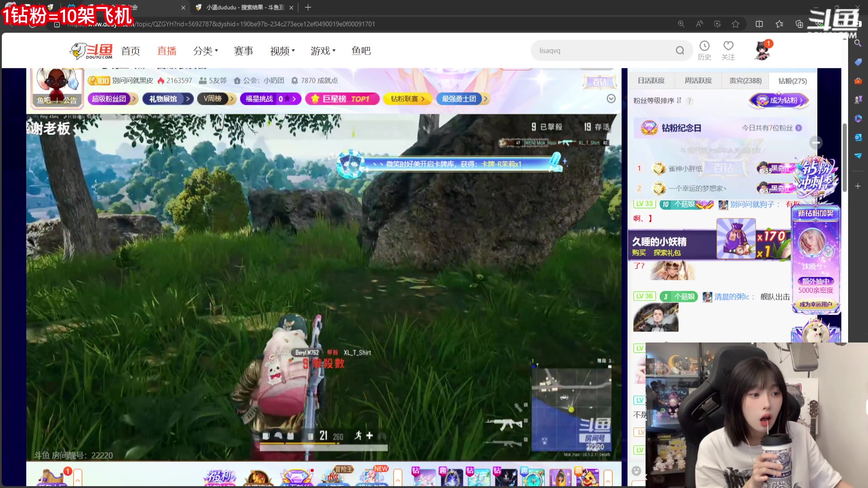Open the browser zoom magnifier icon in the address bar
The width and height of the screenshot is (868, 488).
point(681,24)
